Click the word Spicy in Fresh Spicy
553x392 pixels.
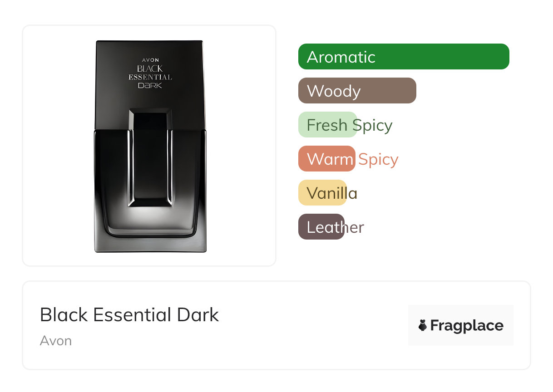[372, 125]
